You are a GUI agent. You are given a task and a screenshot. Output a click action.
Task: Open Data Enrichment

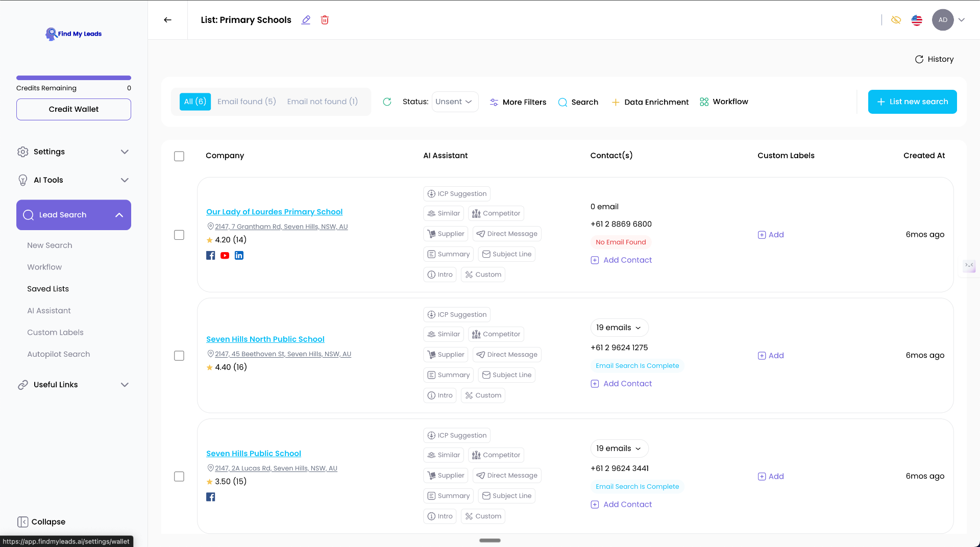(650, 102)
